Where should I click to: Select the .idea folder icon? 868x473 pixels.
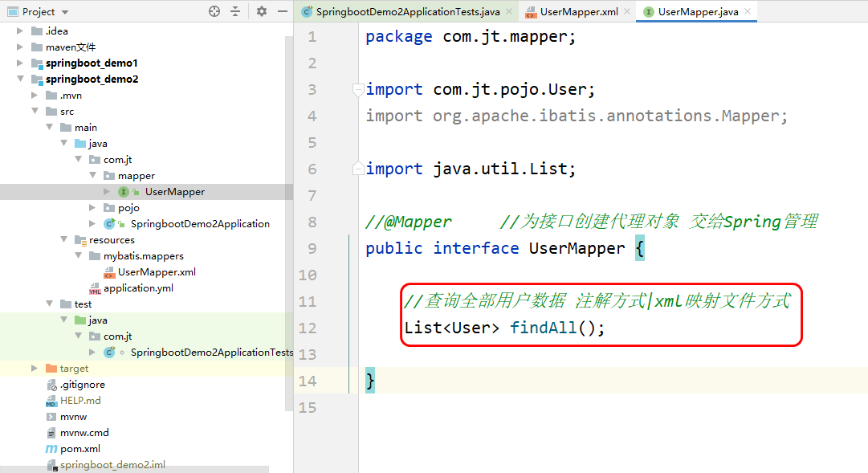pyautogui.click(x=37, y=31)
